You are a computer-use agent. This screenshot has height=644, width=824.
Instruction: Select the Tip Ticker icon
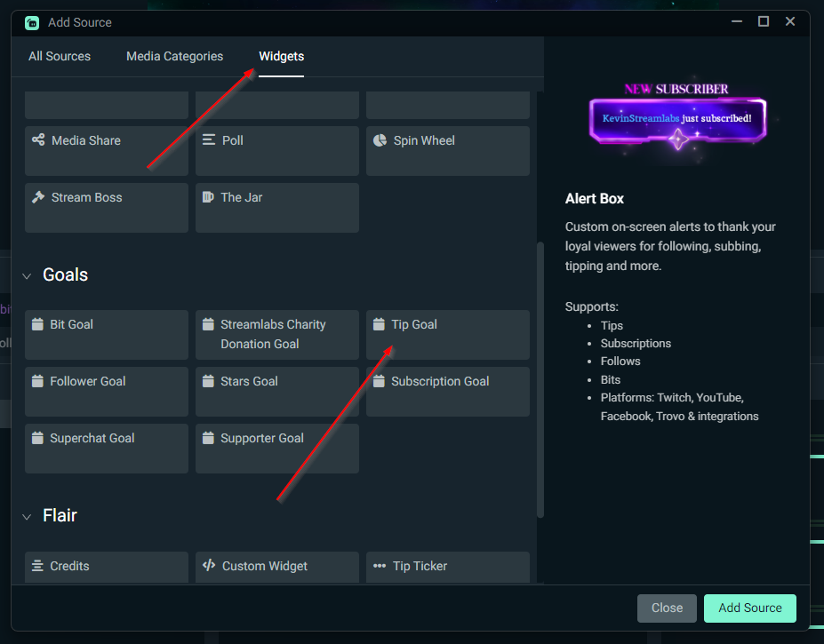[379, 565]
